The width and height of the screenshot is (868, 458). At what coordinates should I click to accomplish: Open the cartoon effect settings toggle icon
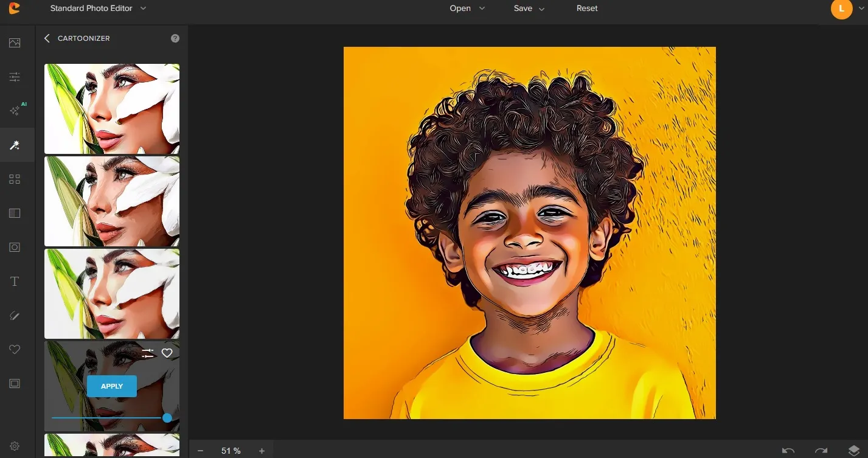click(147, 353)
